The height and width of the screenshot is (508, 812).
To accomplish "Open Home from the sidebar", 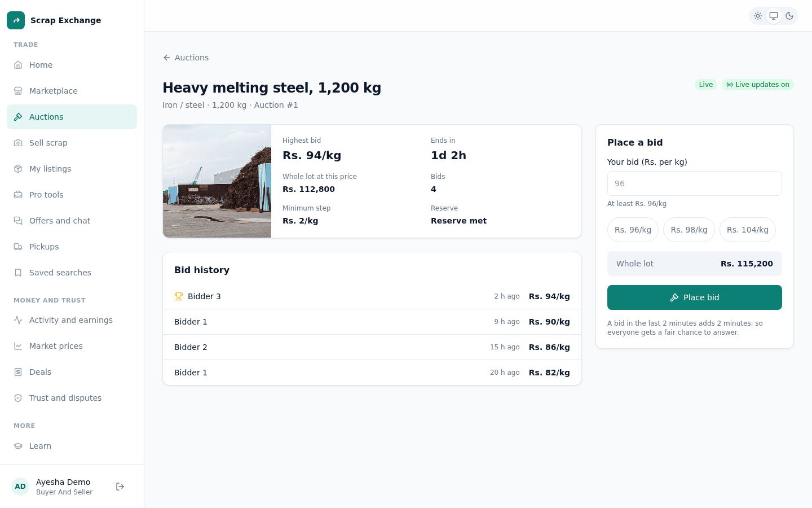I will (72, 65).
